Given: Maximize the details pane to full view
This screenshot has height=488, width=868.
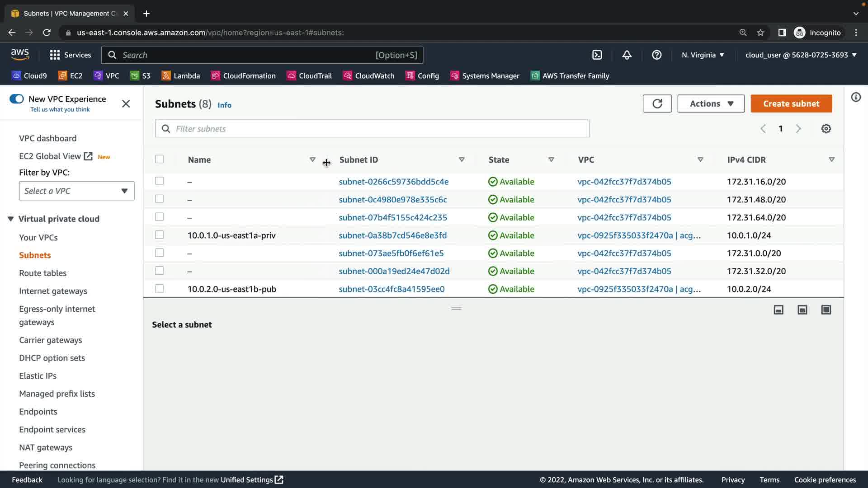Looking at the screenshot, I should [826, 310].
